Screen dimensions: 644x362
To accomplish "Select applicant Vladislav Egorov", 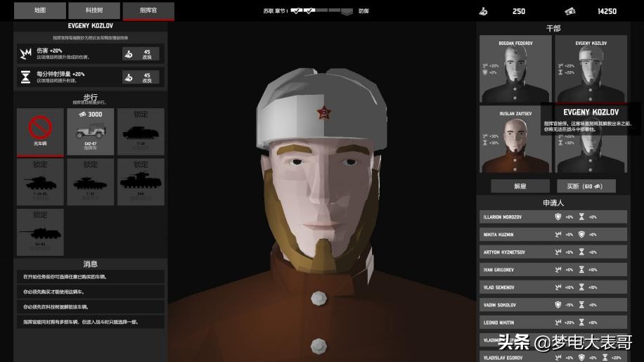I will coord(553,358).
